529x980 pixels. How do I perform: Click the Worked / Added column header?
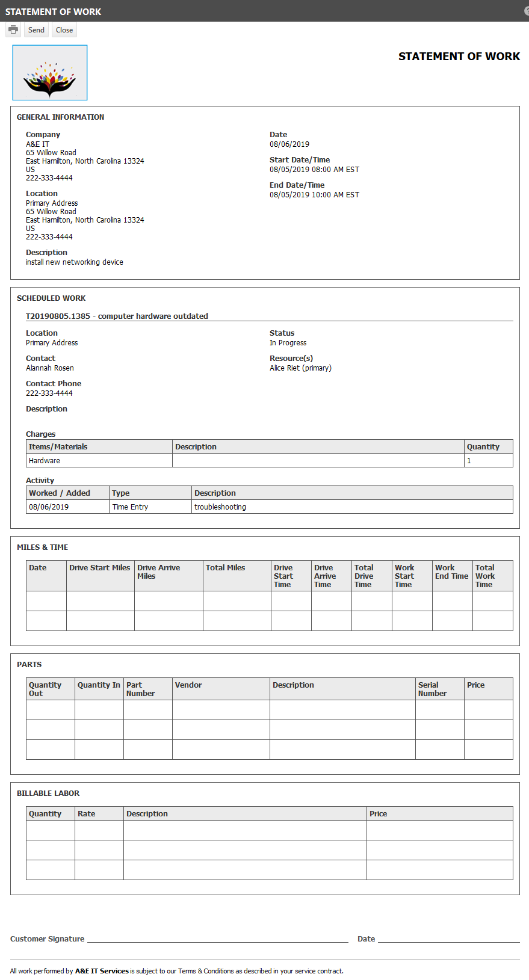click(67, 493)
